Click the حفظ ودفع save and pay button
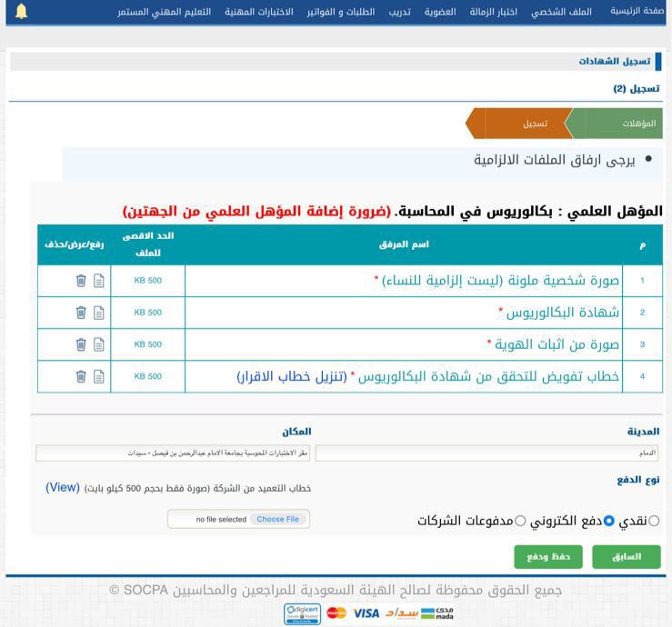The image size is (672, 627). click(x=548, y=557)
